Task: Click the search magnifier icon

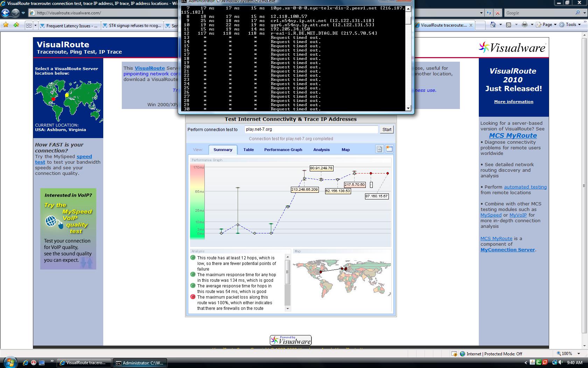Action: [577, 13]
